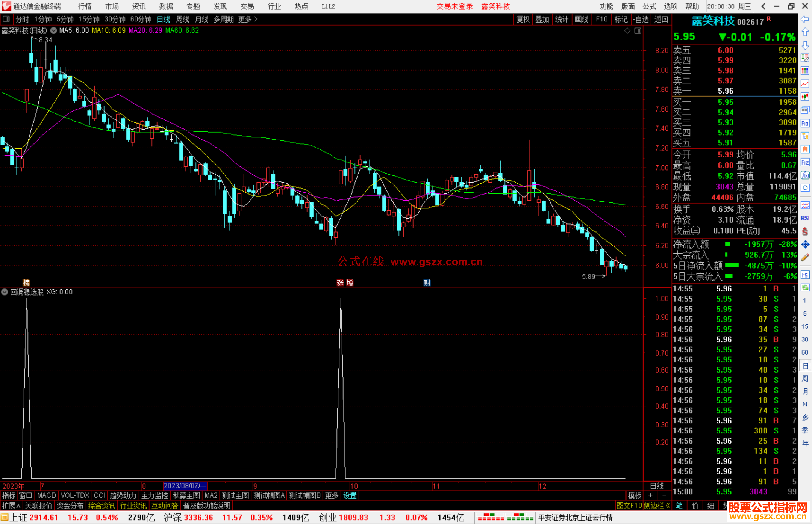This screenshot has height=524, width=812.
Task: Toggle the round button beside 回调稳选股 indicator
Action: click(x=5, y=292)
